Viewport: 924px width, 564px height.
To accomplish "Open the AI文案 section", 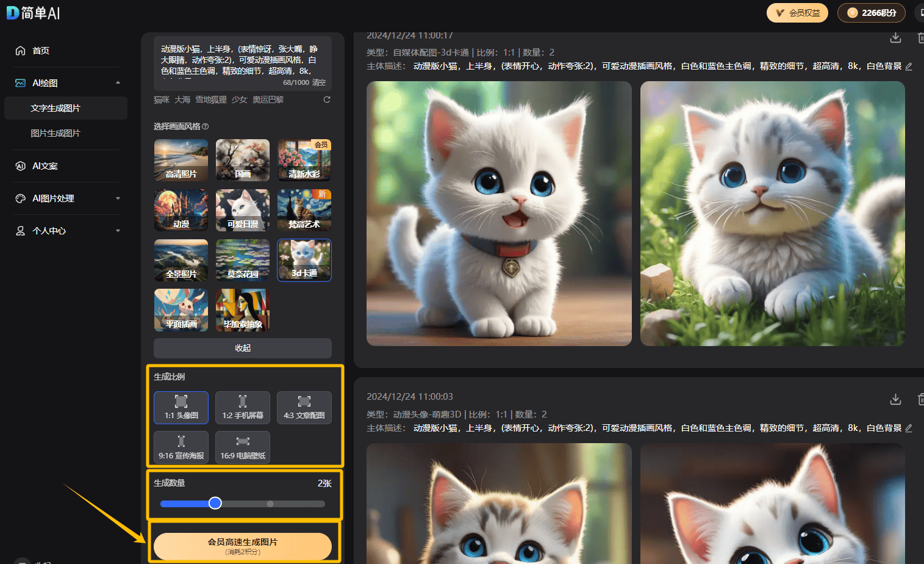I will [x=45, y=166].
